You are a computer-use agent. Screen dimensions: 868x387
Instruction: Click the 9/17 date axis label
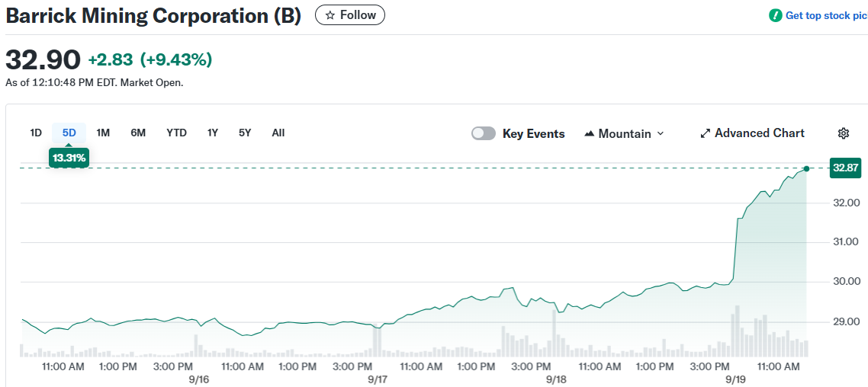pos(377,379)
